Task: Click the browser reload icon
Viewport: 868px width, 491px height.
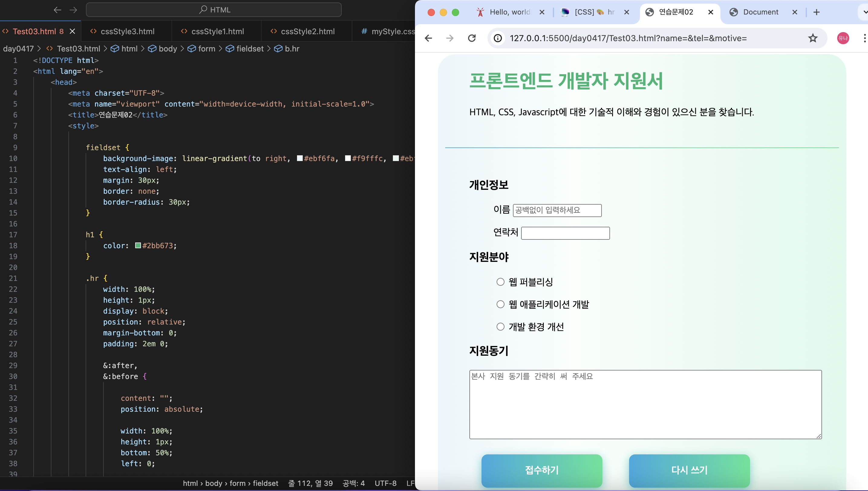Action: point(472,38)
